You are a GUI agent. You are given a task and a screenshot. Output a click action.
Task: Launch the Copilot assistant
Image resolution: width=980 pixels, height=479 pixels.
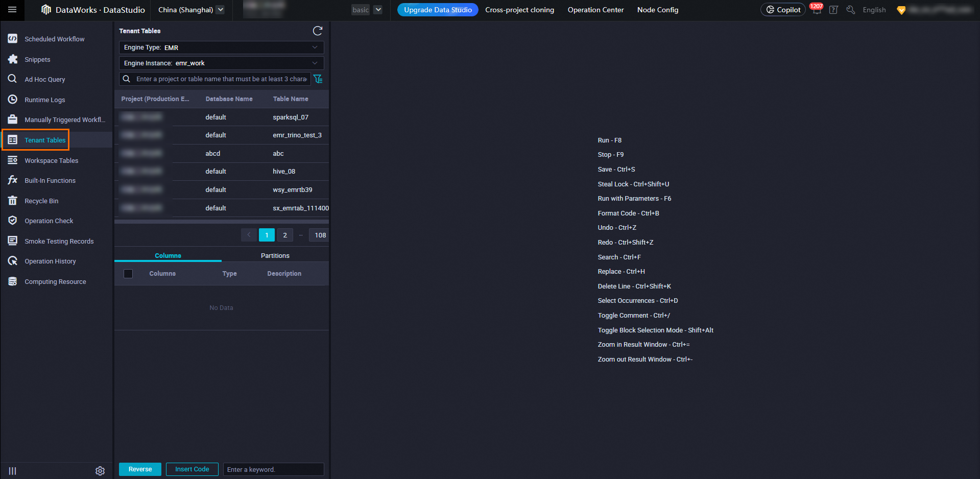tap(783, 10)
